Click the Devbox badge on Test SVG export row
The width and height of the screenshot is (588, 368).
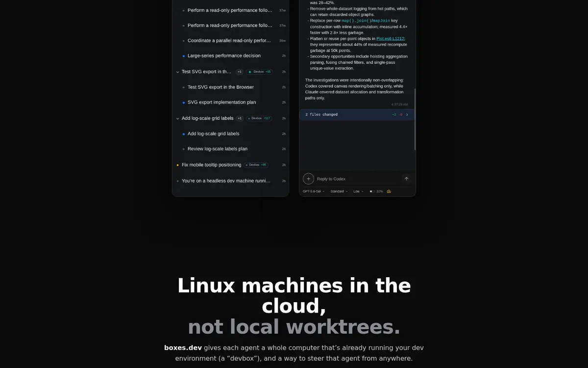tap(259, 72)
